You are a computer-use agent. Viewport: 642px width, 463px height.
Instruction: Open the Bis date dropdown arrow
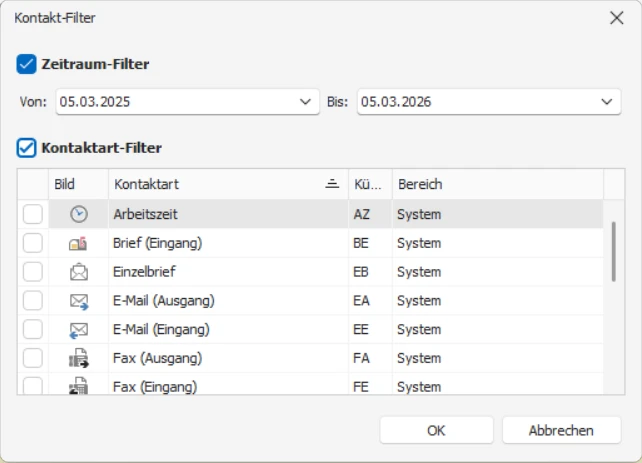click(606, 102)
